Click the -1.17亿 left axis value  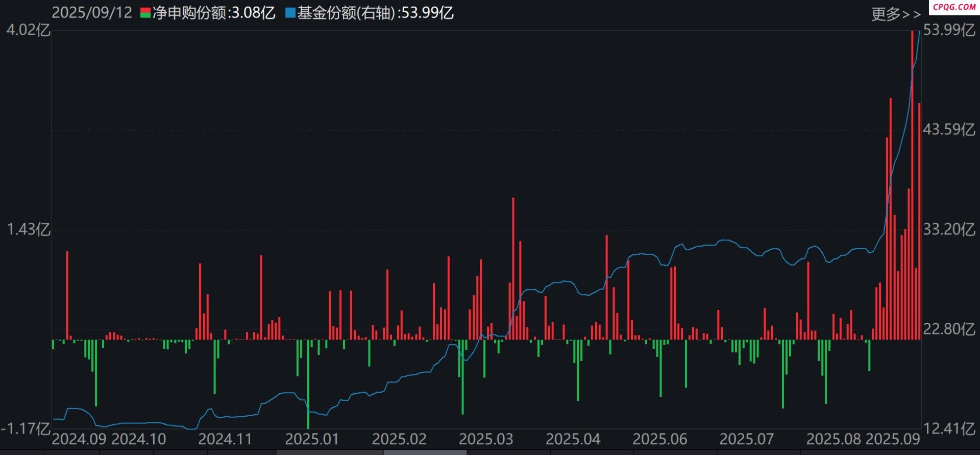[x=26, y=428]
